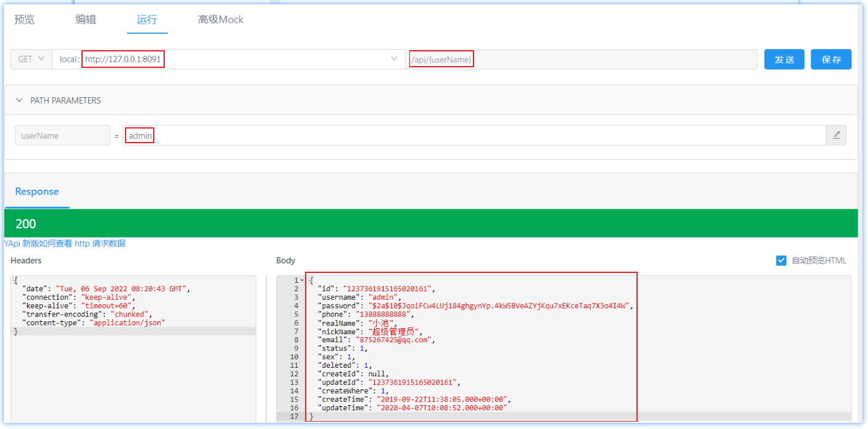Open the 高级Mock tab
Screen dimensions: 868x429
pos(221,20)
